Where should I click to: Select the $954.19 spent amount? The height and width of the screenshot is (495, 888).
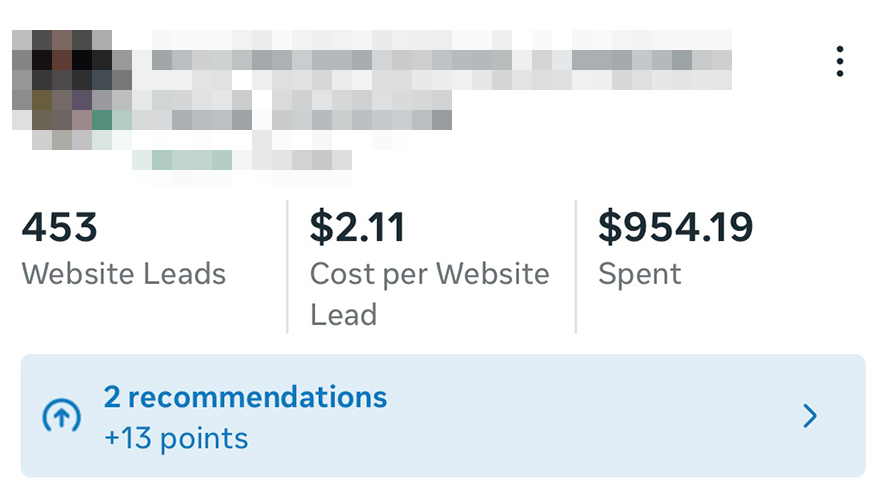point(675,228)
